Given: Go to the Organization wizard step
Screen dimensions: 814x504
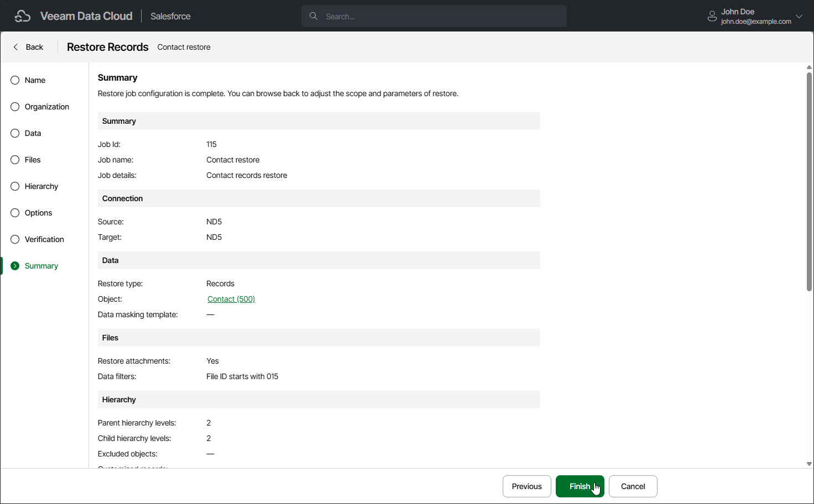Looking at the screenshot, I should coord(47,107).
